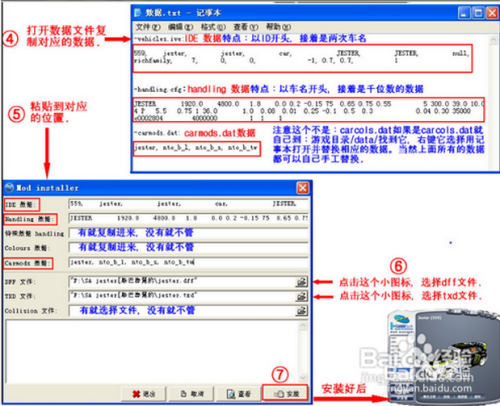Open the 查看 (View) menu in Notepad
The width and height of the screenshot is (500, 406).
click(x=246, y=27)
